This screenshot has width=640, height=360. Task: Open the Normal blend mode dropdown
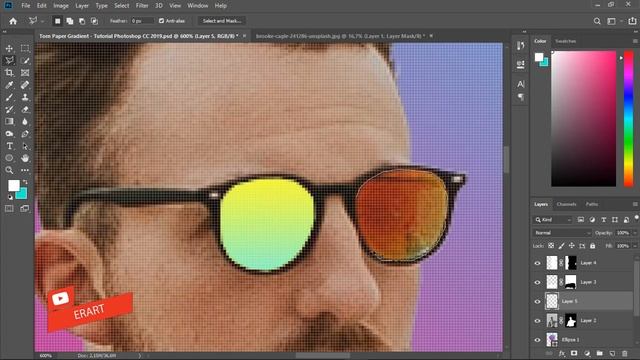tap(562, 233)
